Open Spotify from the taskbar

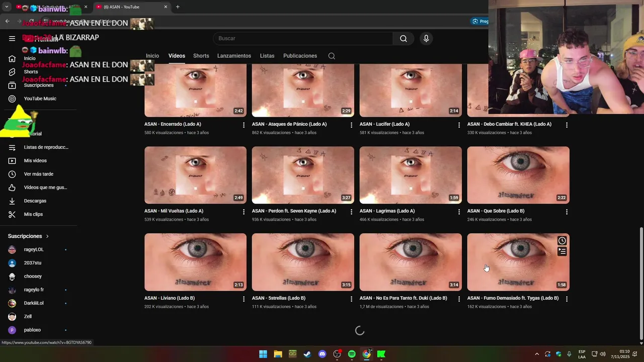352,354
